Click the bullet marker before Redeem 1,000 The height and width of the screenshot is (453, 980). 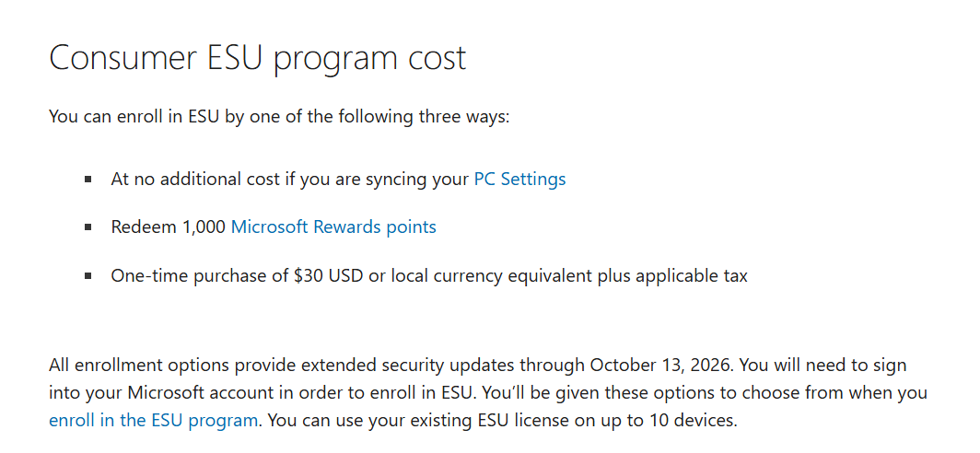point(88,226)
